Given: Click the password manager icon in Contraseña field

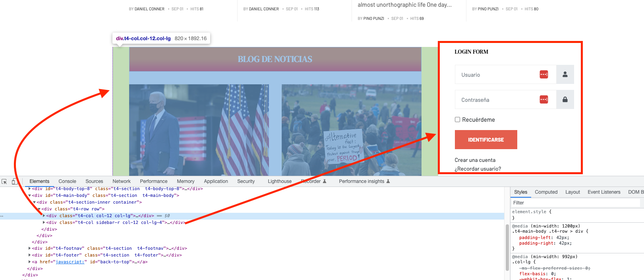Looking at the screenshot, I should coord(544,99).
